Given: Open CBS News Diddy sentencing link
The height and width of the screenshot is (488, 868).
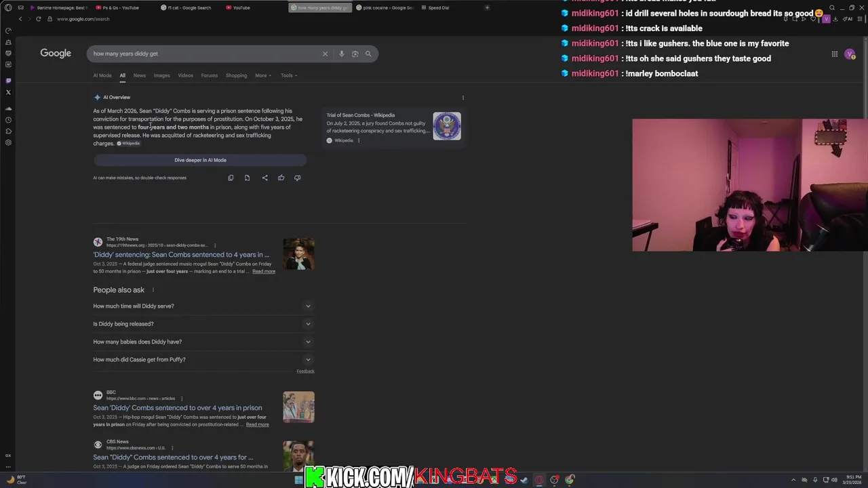Looking at the screenshot, I should pos(173,457).
